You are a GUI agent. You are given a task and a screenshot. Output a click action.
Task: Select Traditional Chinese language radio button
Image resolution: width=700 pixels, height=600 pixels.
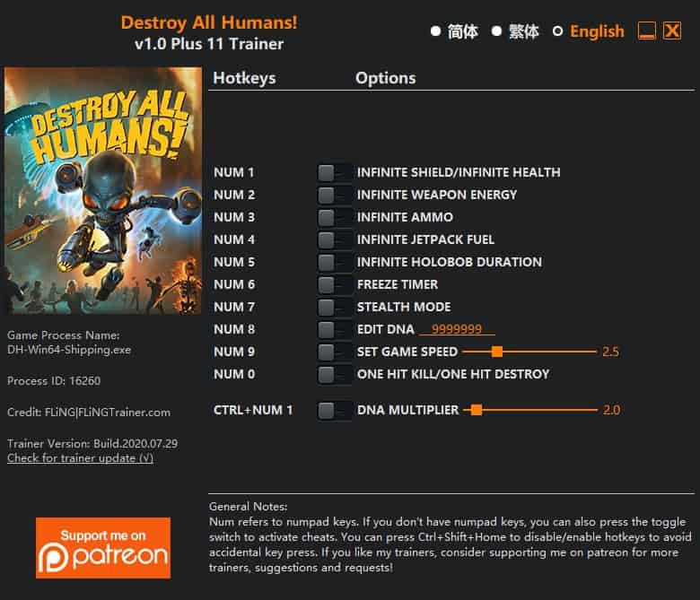tap(496, 31)
